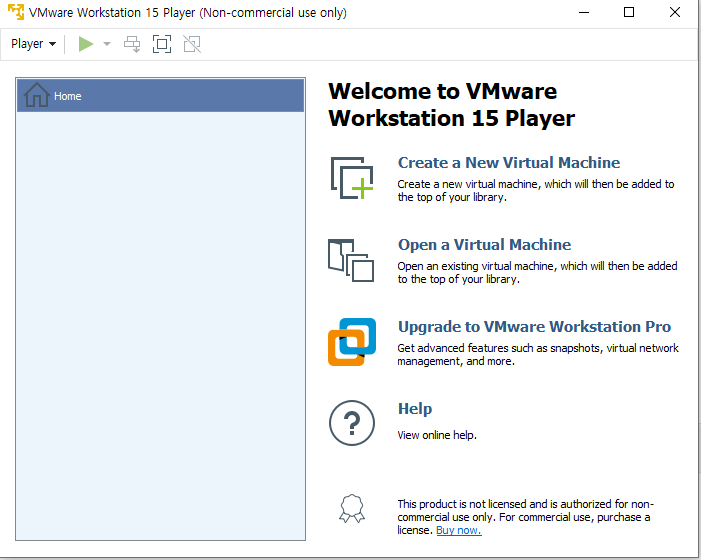Enter full screen mode via toolbar icon
Screen dimensions: 701x560
click(x=162, y=44)
